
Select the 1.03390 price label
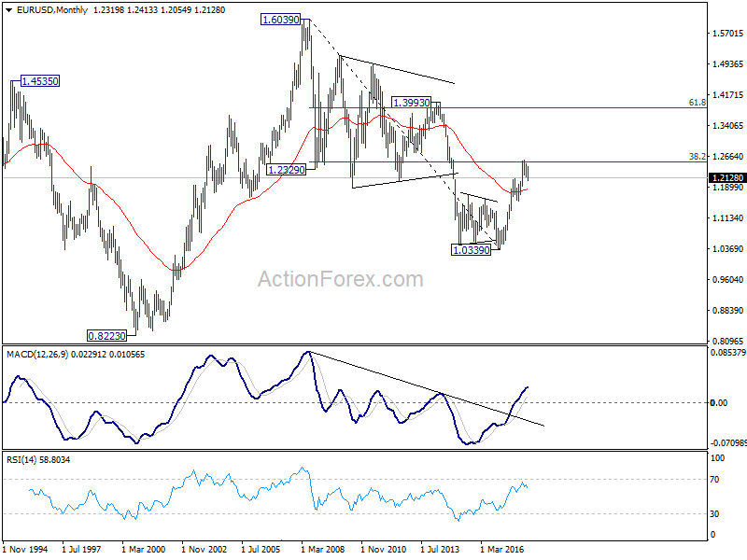click(x=471, y=250)
